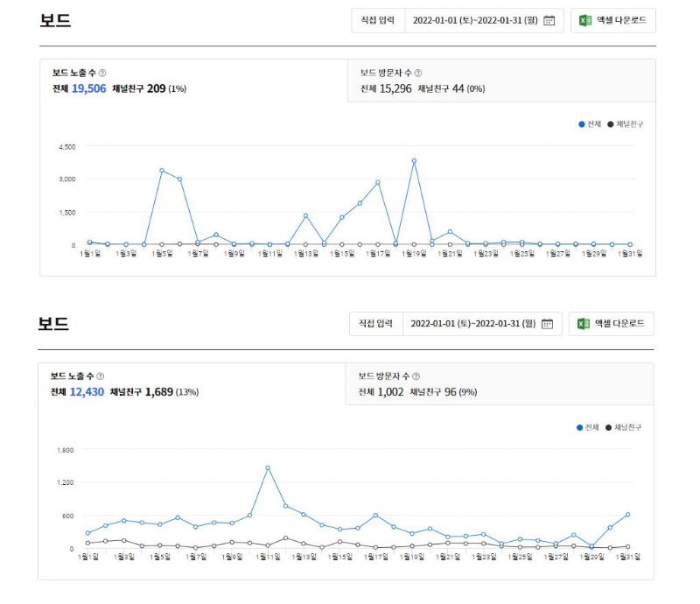The height and width of the screenshot is (604, 700).
Task: Click bottom total value 12,430
Action: click(87, 392)
